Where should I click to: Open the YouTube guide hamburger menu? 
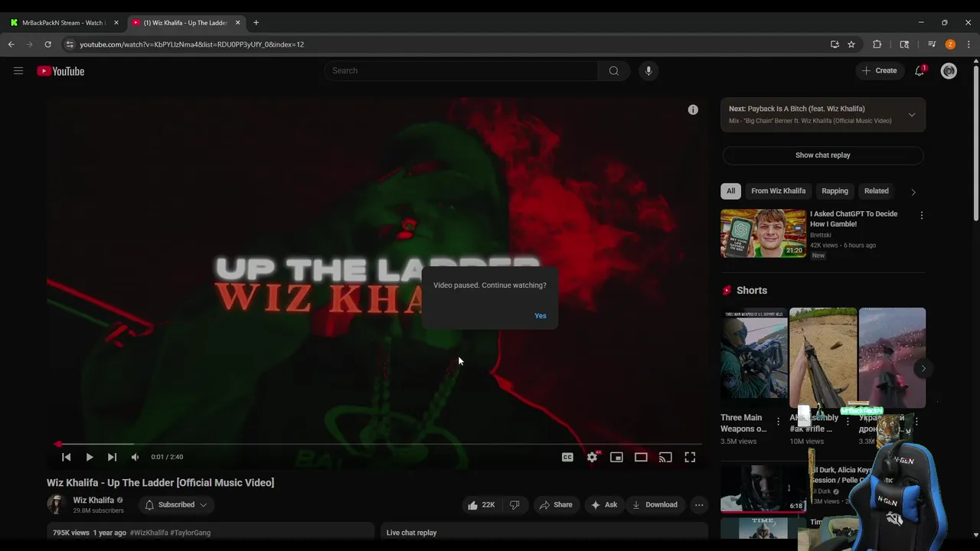pos(18,71)
